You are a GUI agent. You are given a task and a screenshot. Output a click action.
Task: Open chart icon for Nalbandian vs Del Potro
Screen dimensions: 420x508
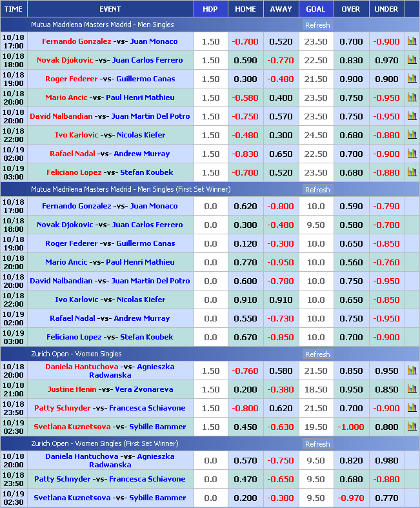(x=412, y=116)
